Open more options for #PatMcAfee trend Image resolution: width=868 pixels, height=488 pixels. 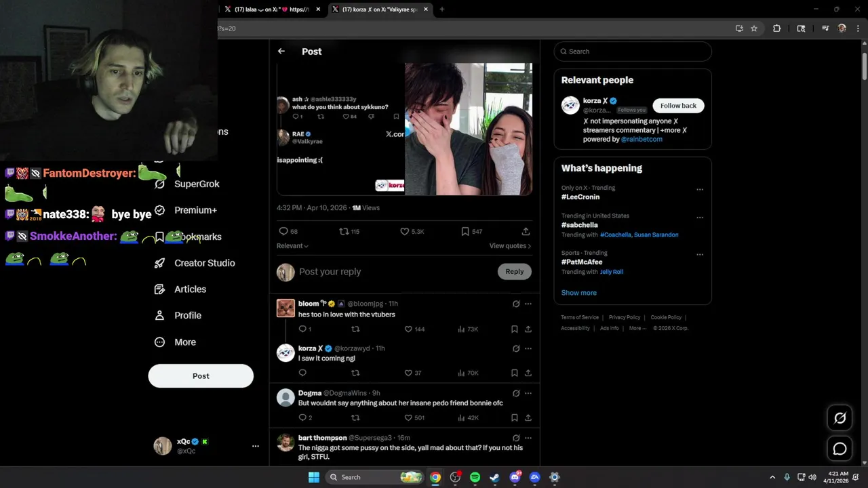click(x=700, y=255)
